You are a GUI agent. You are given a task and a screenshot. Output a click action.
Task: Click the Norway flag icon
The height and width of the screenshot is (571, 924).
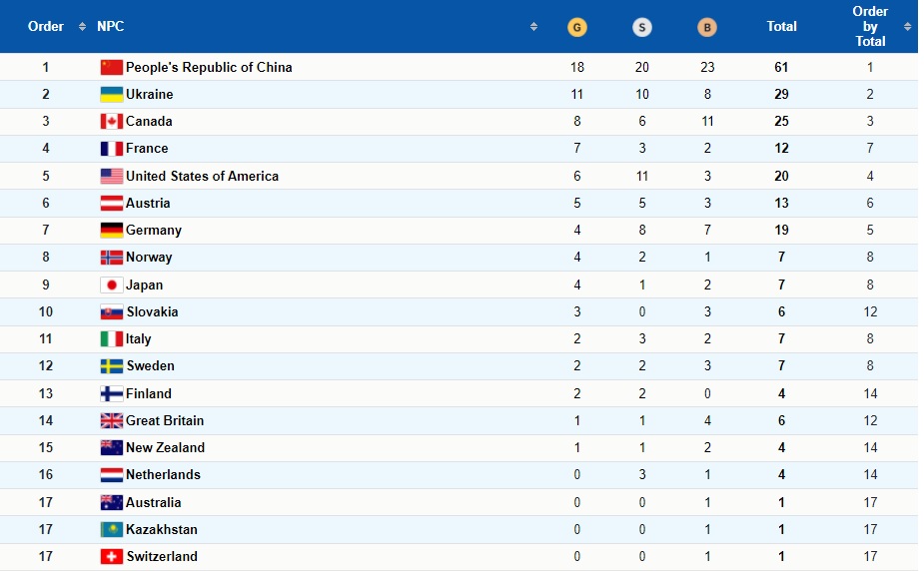(111, 258)
